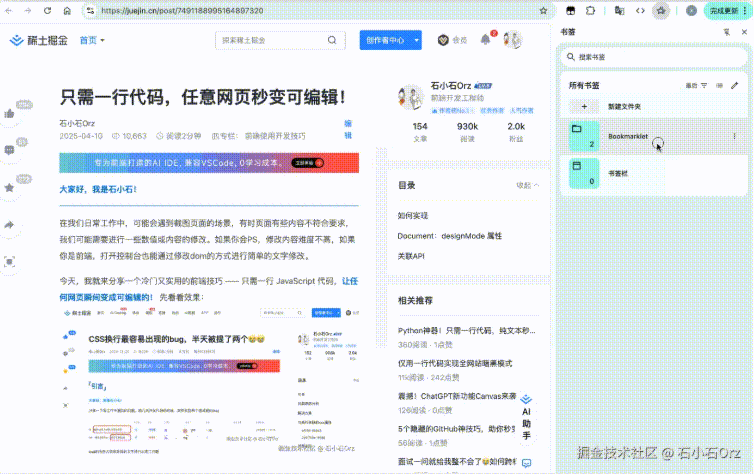
Task: Open the 会员 membership link
Action: [452, 40]
